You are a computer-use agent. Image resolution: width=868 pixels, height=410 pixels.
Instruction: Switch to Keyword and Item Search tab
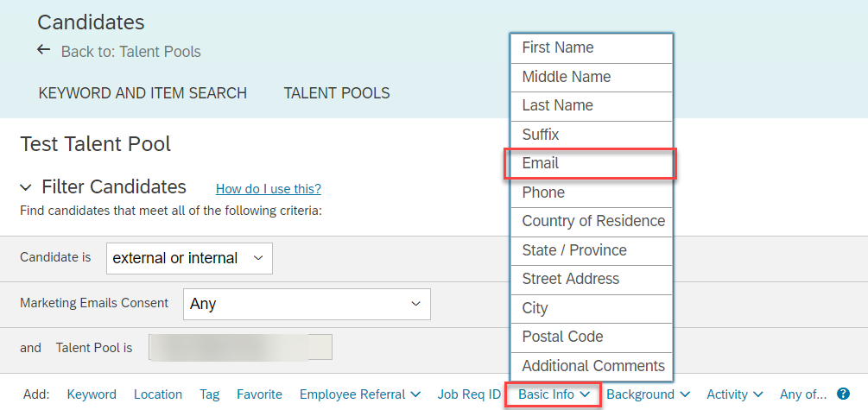point(143,93)
